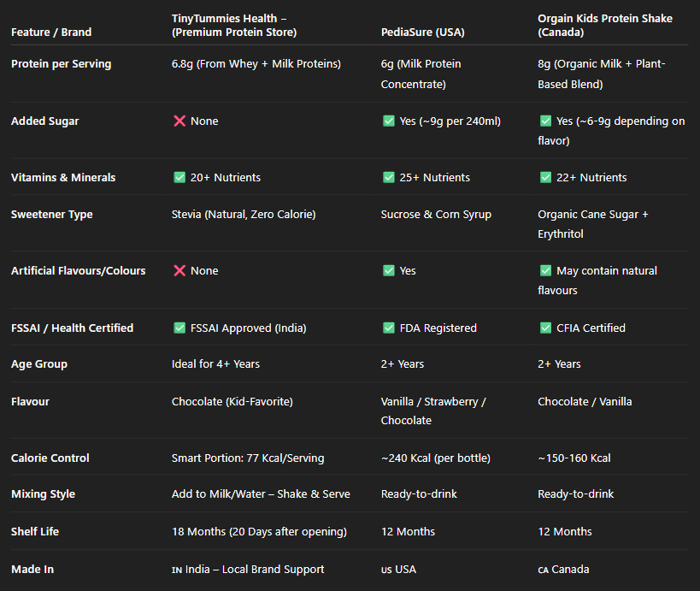Viewport: 700px width, 591px height.
Task: Click the 'Calorie Control' row label
Action: pos(50,458)
